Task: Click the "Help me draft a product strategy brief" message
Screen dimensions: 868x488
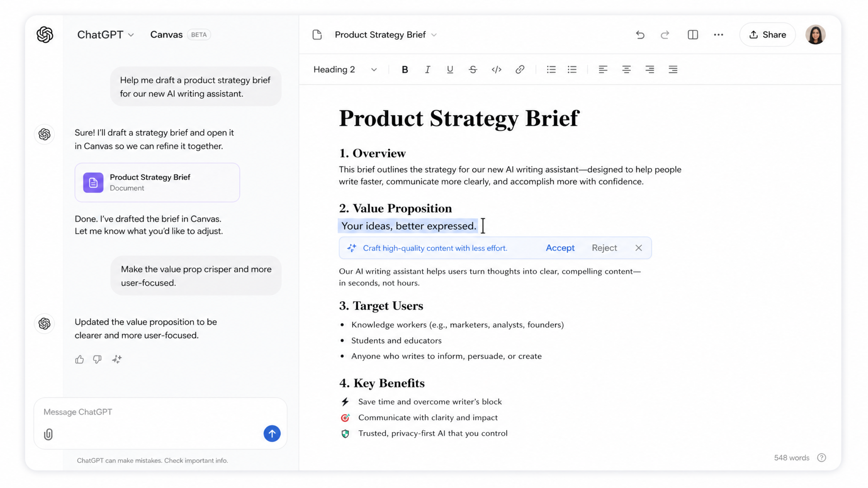Action: pos(195,87)
